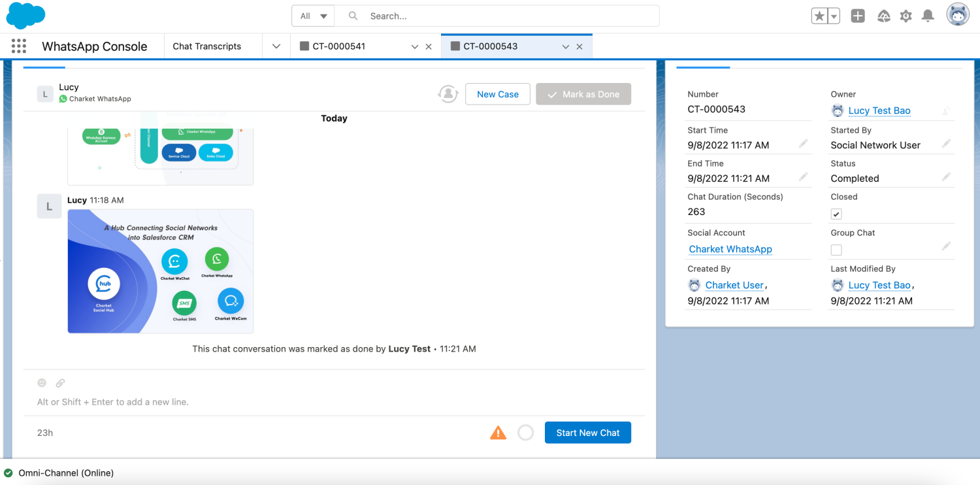
Task: Click the Owner avatar icon
Action: 837,110
